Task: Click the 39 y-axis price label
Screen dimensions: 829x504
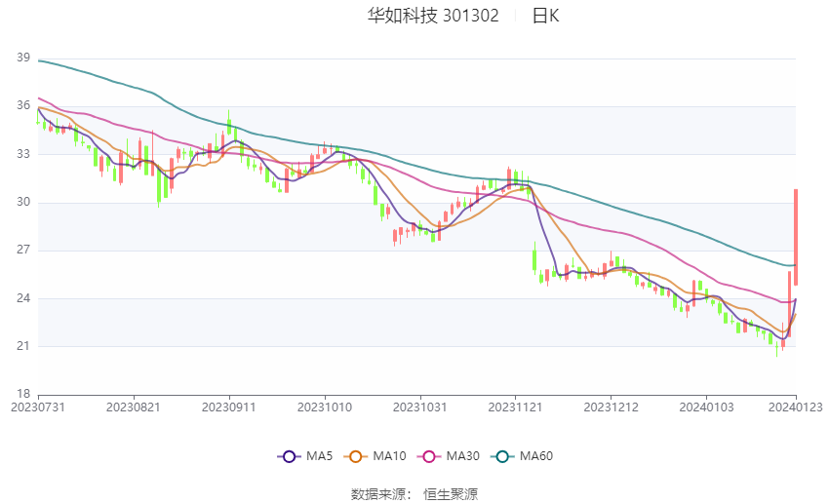Action: [x=23, y=58]
